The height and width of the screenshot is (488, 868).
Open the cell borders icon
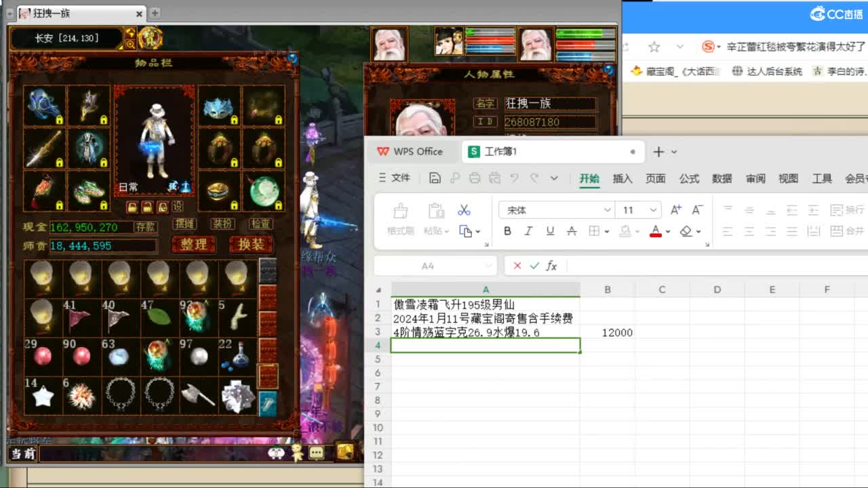594,231
